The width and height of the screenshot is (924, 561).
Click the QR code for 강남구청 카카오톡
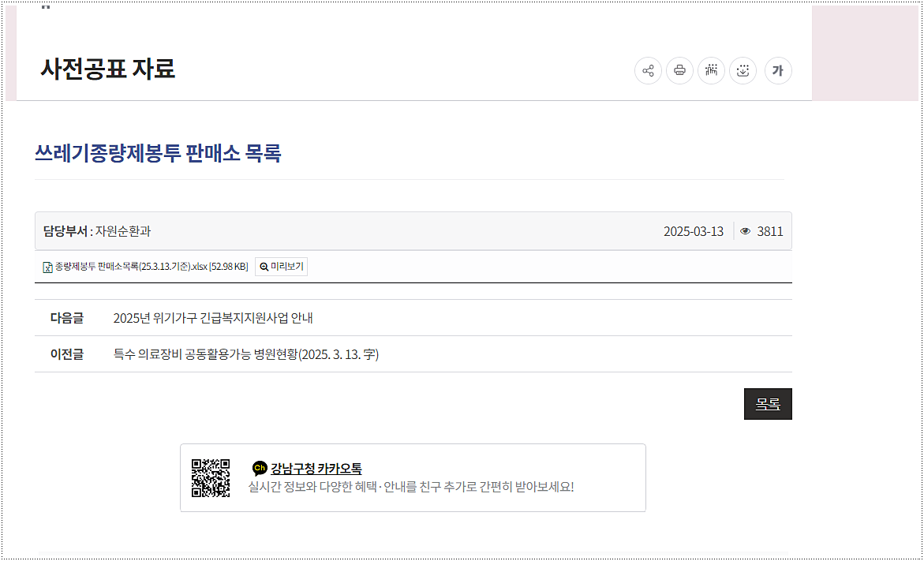pyautogui.click(x=212, y=477)
